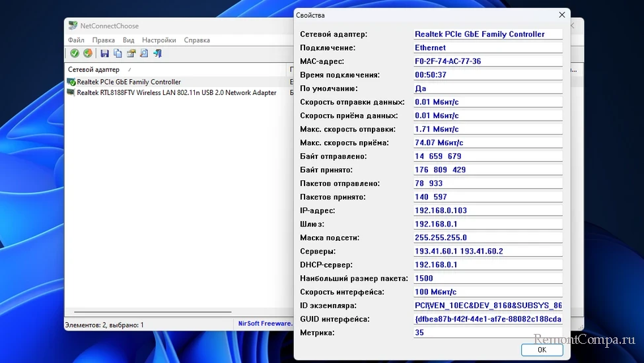Click the Байт отправлено field 14 659 679
Image resolution: width=644 pixels, height=363 pixels.
[488, 156]
